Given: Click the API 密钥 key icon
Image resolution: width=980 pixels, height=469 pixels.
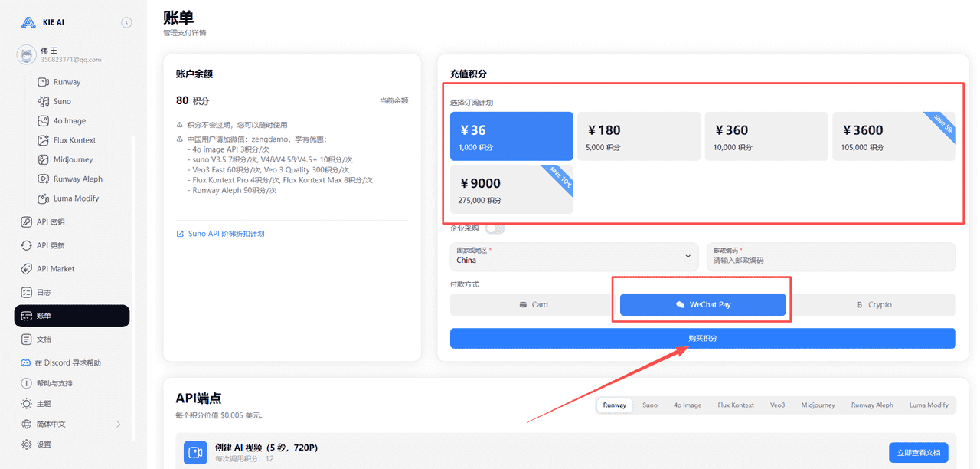Looking at the screenshot, I should tap(26, 222).
